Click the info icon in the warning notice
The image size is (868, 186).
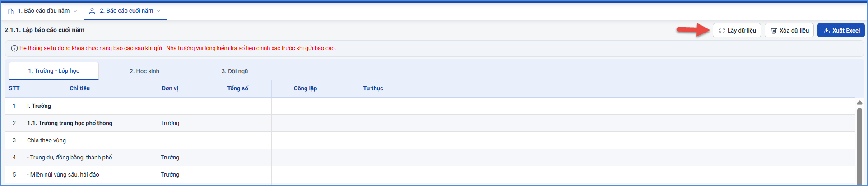14,48
